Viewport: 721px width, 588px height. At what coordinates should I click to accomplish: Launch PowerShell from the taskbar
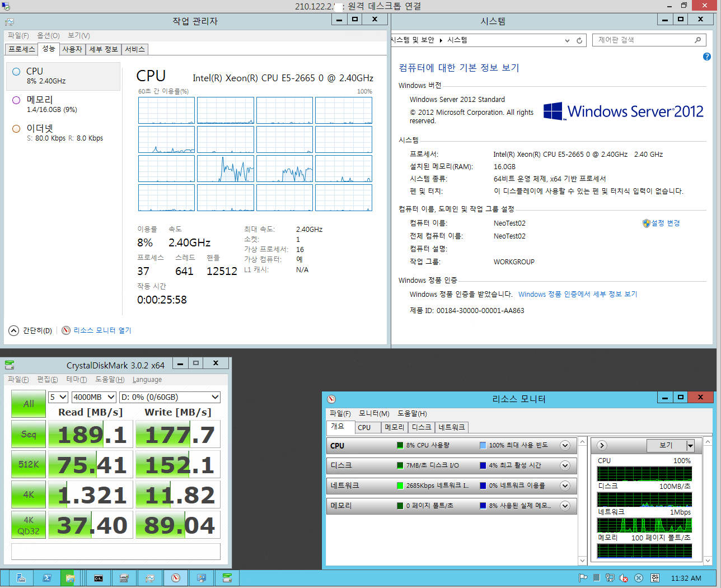click(x=47, y=578)
